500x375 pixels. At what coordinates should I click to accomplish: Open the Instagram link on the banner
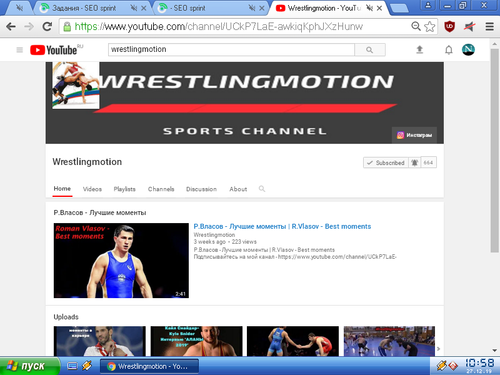pyautogui.click(x=414, y=135)
